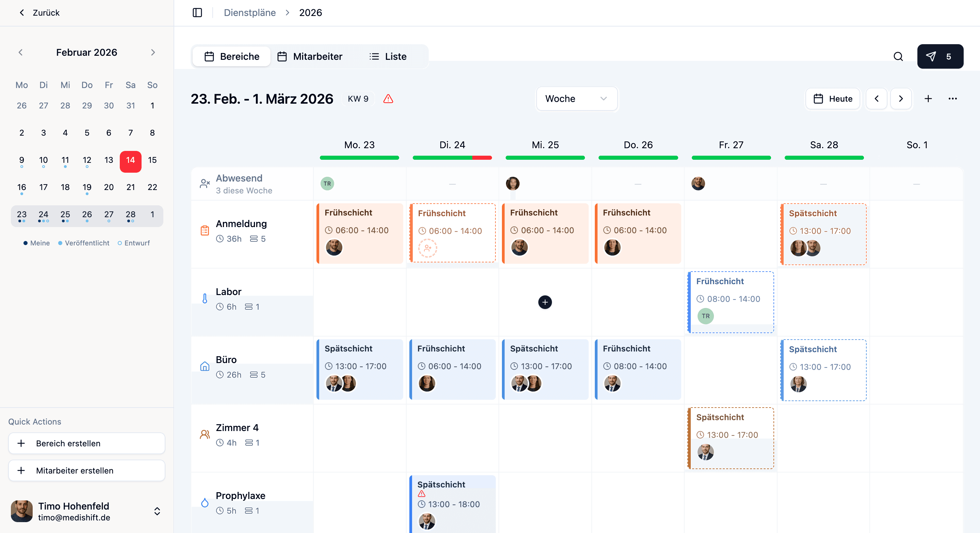Open the ellipsis options menu

(x=953, y=99)
